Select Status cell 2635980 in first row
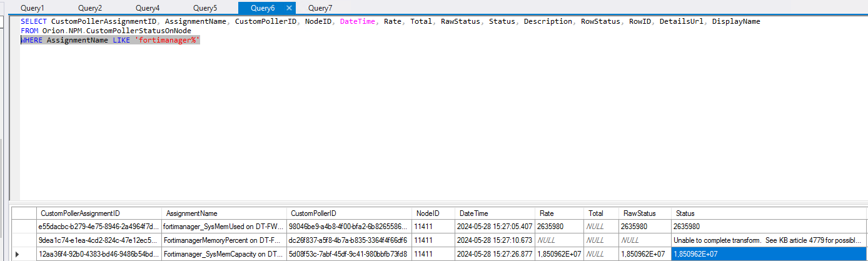Viewport: 868px width, 261px height. click(x=770, y=227)
